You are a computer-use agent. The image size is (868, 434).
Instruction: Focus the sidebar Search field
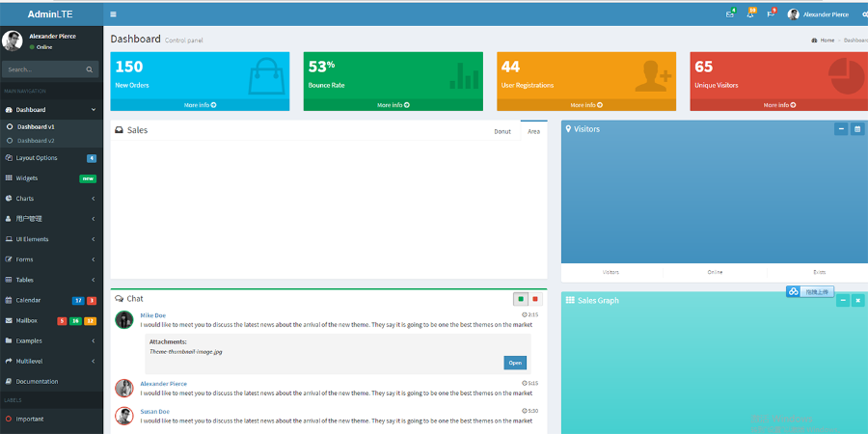tap(43, 69)
